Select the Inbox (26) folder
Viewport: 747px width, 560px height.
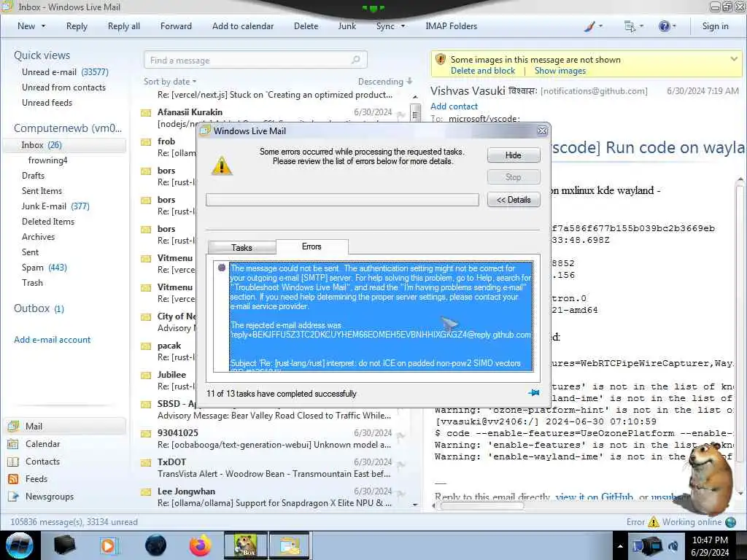point(64,145)
